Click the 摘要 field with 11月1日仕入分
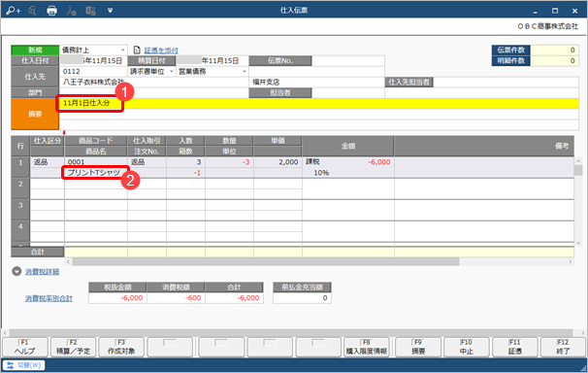This screenshot has width=588, height=373. pyautogui.click(x=319, y=103)
